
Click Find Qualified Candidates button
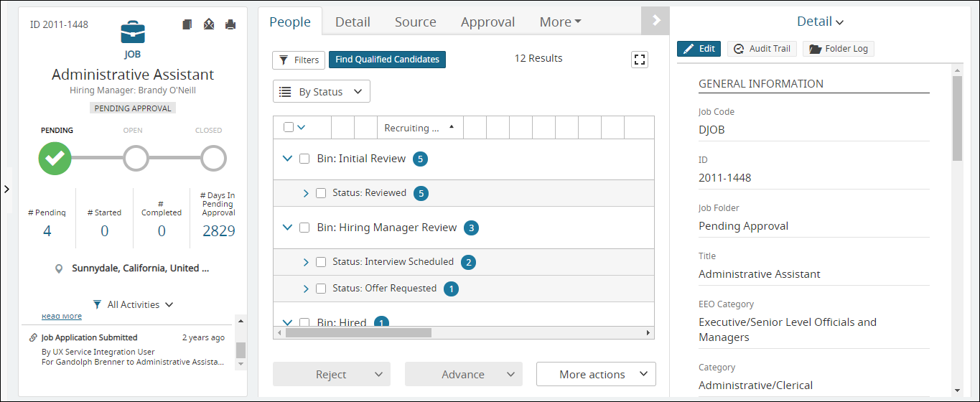coord(387,60)
